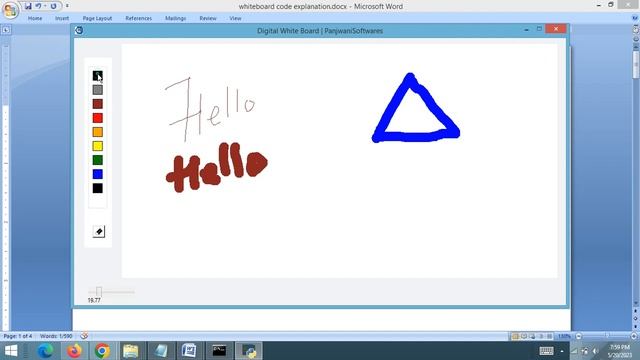
Task: Switch to the Python app taskbar icon
Action: pyautogui.click(x=249, y=351)
